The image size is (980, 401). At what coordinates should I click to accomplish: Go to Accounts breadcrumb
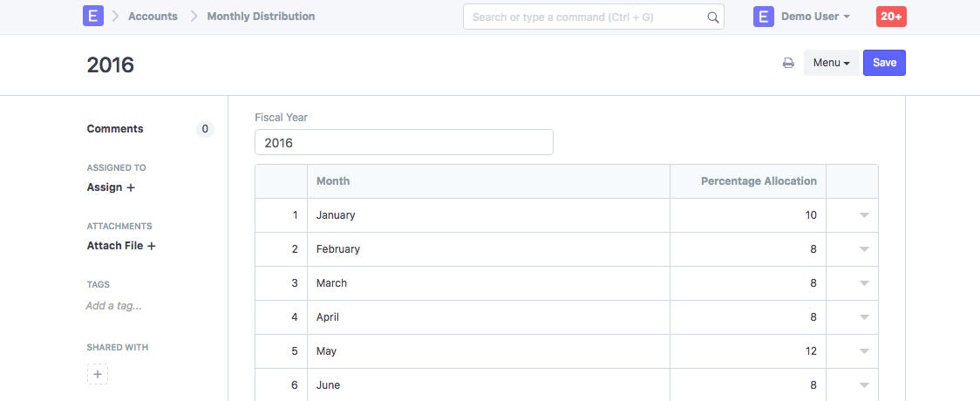tap(153, 17)
